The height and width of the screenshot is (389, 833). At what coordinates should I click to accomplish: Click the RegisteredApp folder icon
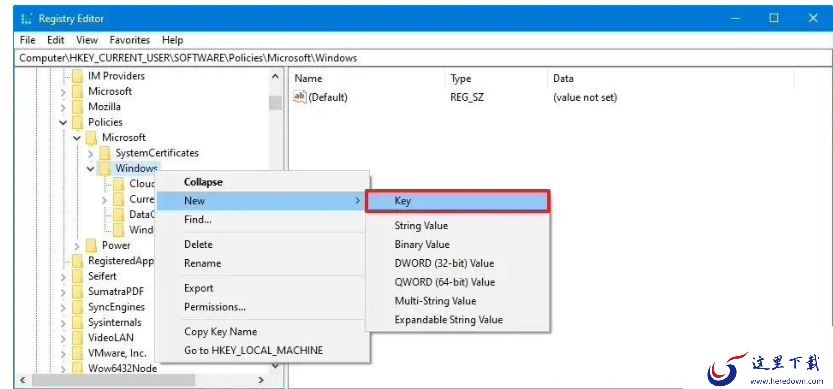[x=78, y=261]
